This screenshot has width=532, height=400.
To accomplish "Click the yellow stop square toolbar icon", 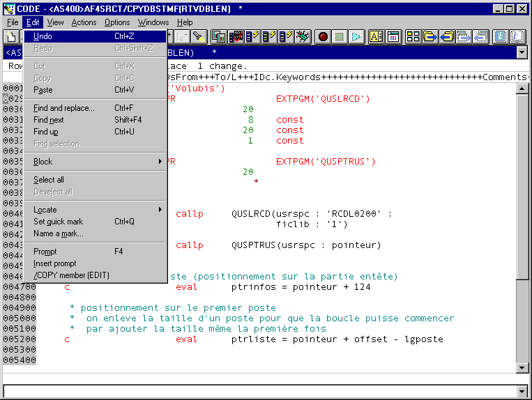I will pyautogui.click(x=340, y=37).
